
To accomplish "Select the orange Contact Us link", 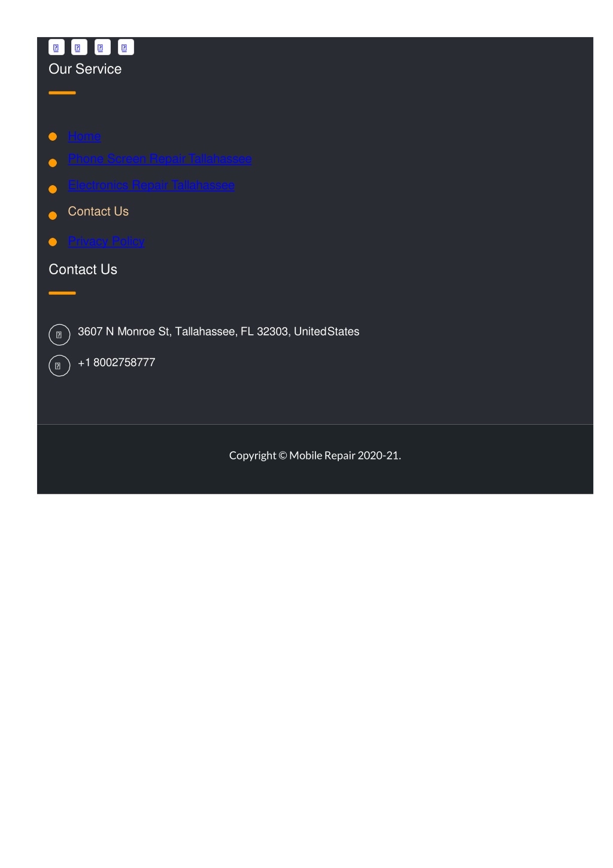I will (98, 211).
